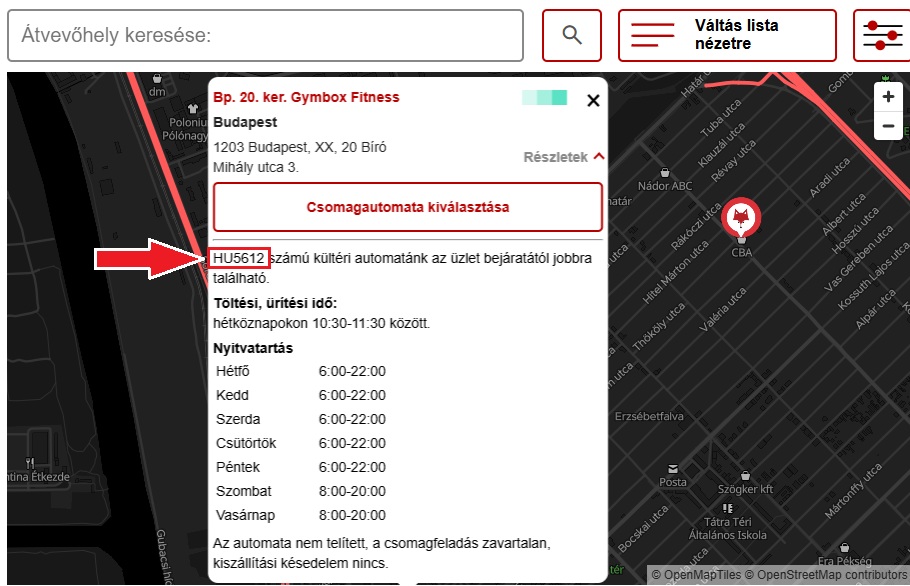Viewport: 910px width, 586px height.
Task: Open the filter sliders settings icon
Action: (881, 36)
